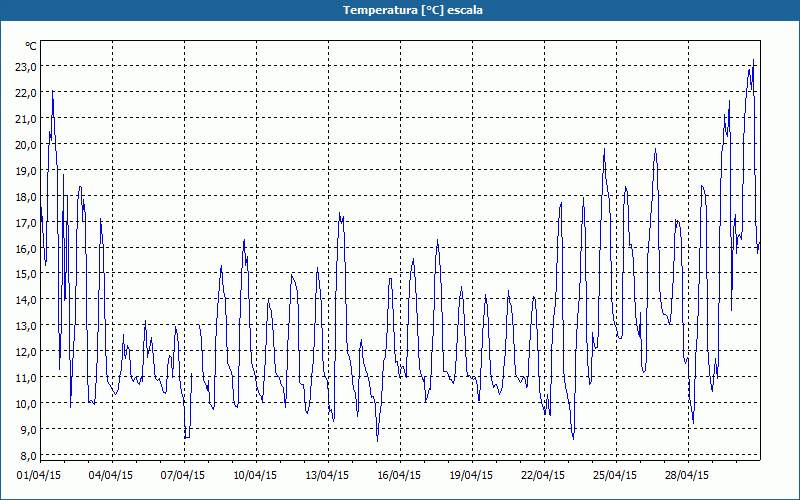The width and height of the screenshot is (800, 500).
Task: Click the 04/04/15 date label
Action: click(x=111, y=476)
